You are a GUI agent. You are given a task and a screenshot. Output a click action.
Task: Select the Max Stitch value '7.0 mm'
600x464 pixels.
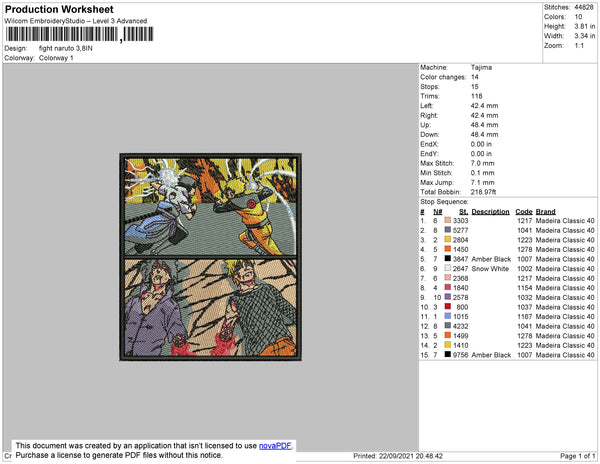pos(483,163)
